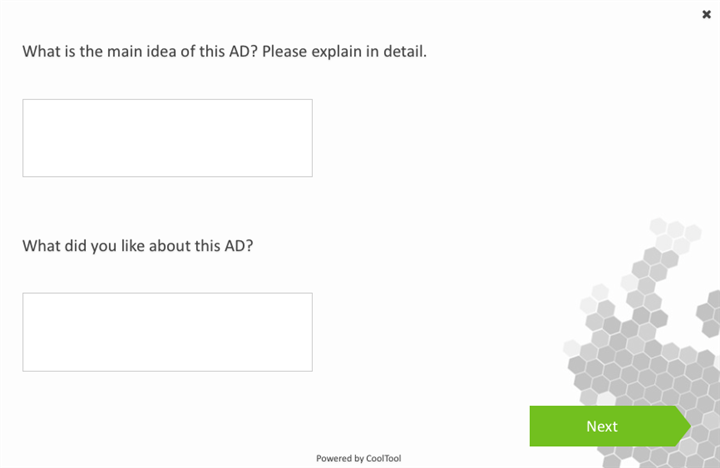Image resolution: width=720 pixels, height=468 pixels.
Task: Select the first open-ended response field
Action: pyautogui.click(x=167, y=138)
